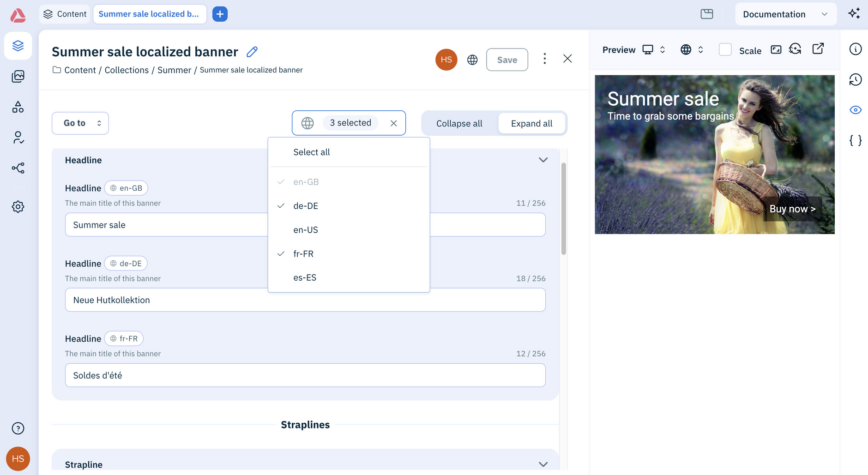
Task: Add a new tab with plus button
Action: click(x=220, y=14)
